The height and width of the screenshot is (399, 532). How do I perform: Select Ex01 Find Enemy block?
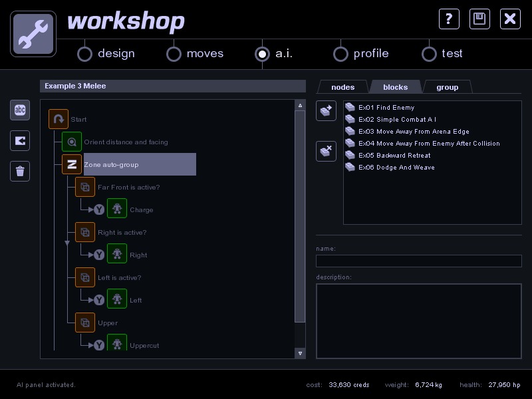click(386, 108)
